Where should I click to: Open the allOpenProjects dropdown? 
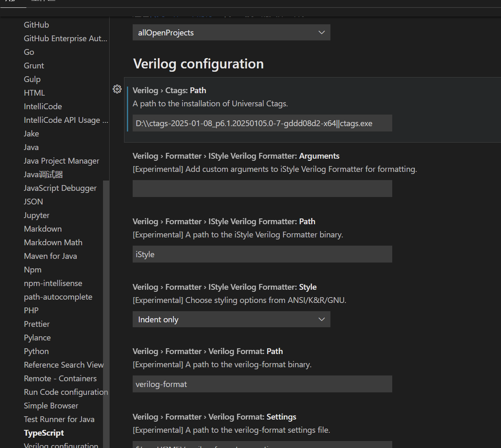coord(231,33)
